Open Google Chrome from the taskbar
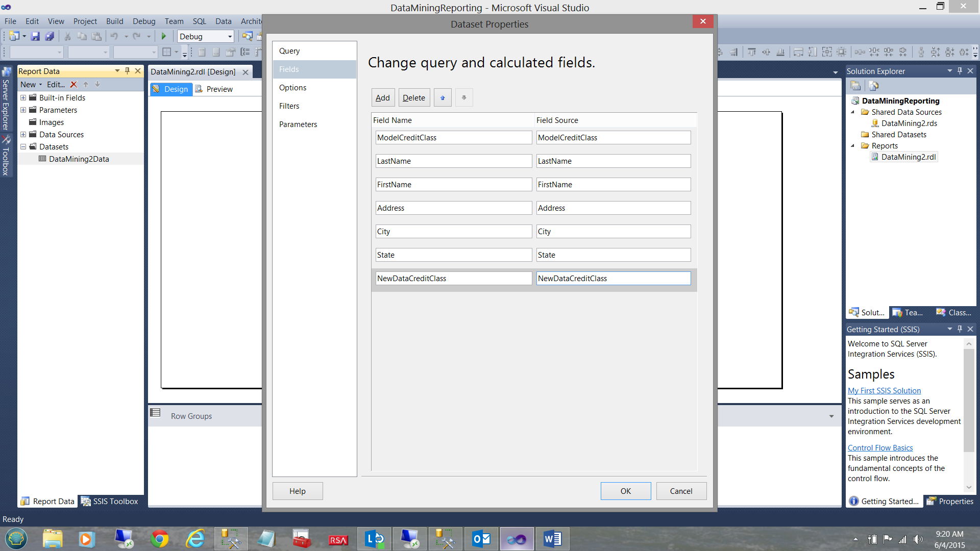The image size is (980, 551). [x=160, y=539]
